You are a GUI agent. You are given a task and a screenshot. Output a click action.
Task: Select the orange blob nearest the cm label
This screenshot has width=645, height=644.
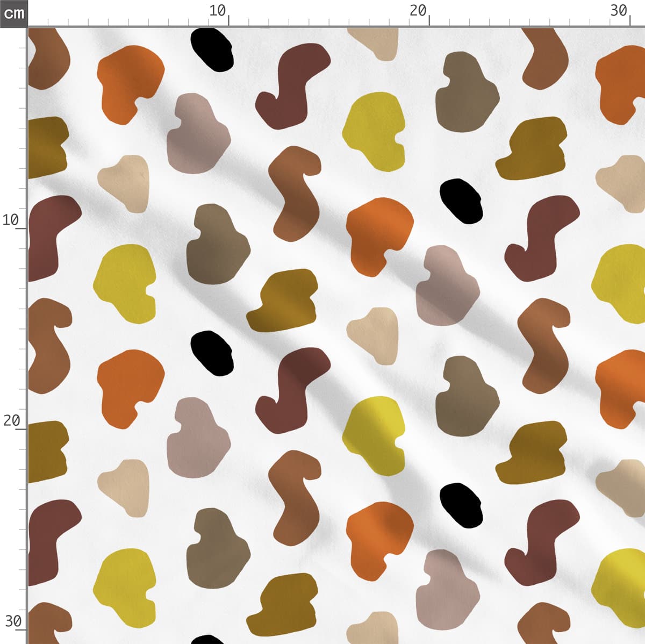click(x=129, y=82)
